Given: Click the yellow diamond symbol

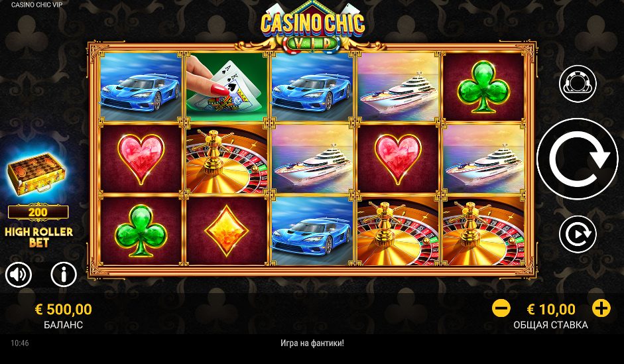Looking at the screenshot, I should tap(226, 231).
